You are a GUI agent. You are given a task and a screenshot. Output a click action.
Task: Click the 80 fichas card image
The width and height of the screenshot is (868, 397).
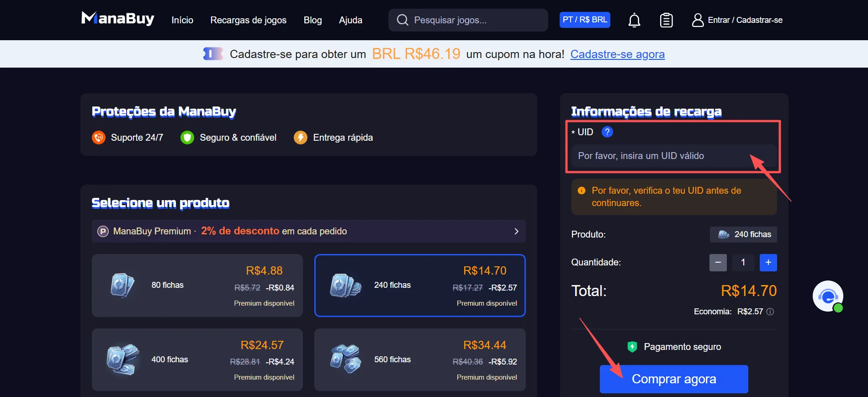tap(122, 285)
